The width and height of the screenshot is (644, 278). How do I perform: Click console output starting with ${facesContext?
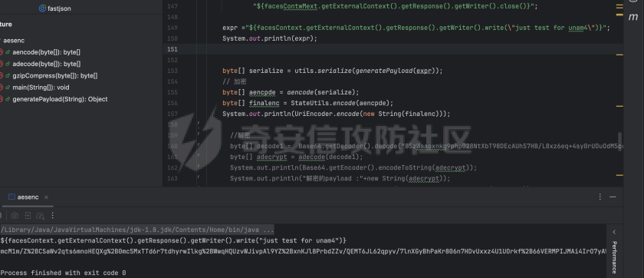[x=174, y=240]
